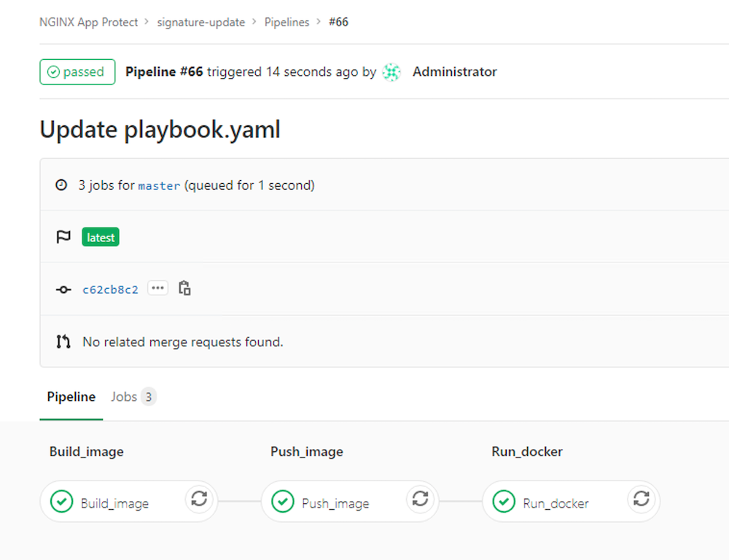Click the clock icon beside jobs count
Viewport: 729px width, 560px height.
61,185
